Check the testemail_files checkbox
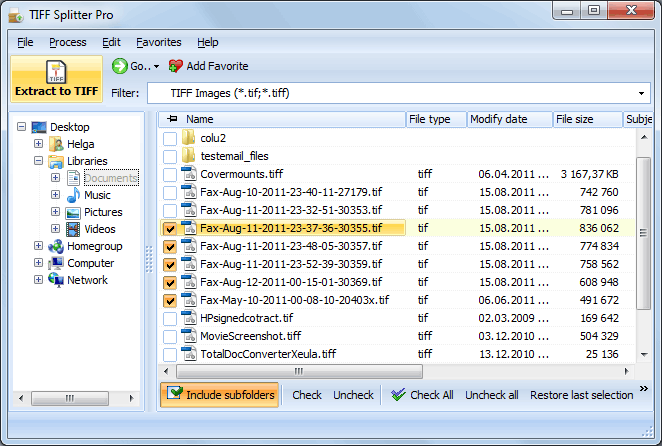Viewport: 662px width, 446px height. (170, 156)
